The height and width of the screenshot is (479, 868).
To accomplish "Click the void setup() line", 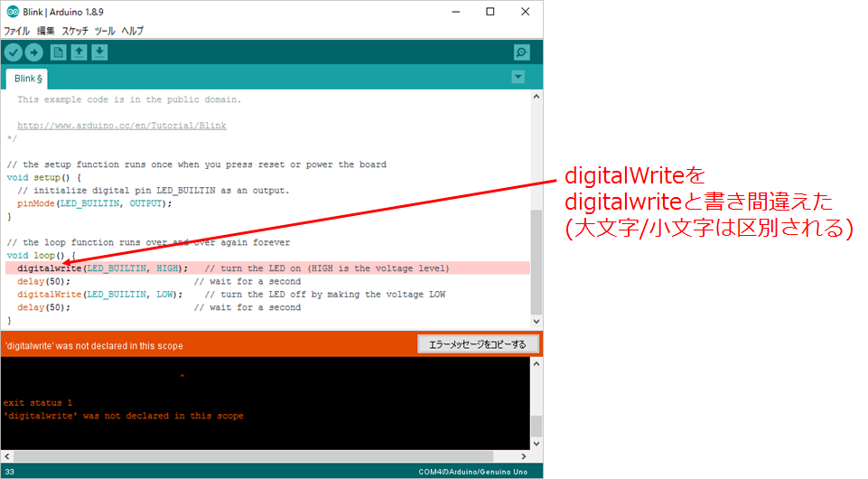I will tap(43, 178).
